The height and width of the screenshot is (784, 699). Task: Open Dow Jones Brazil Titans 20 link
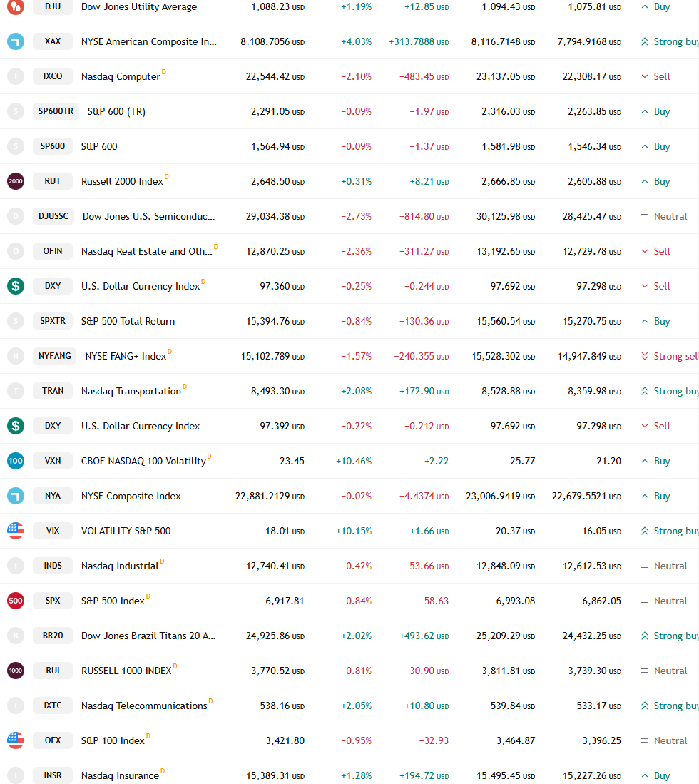point(148,636)
